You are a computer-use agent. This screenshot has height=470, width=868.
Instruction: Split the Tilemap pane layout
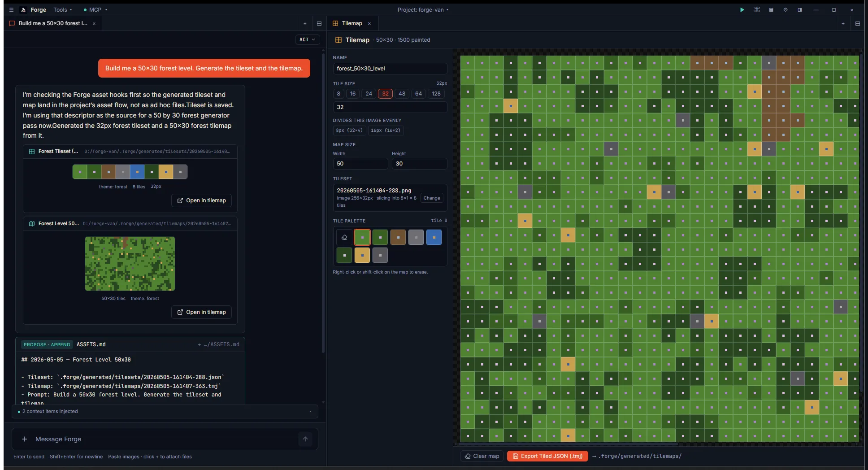coord(857,23)
